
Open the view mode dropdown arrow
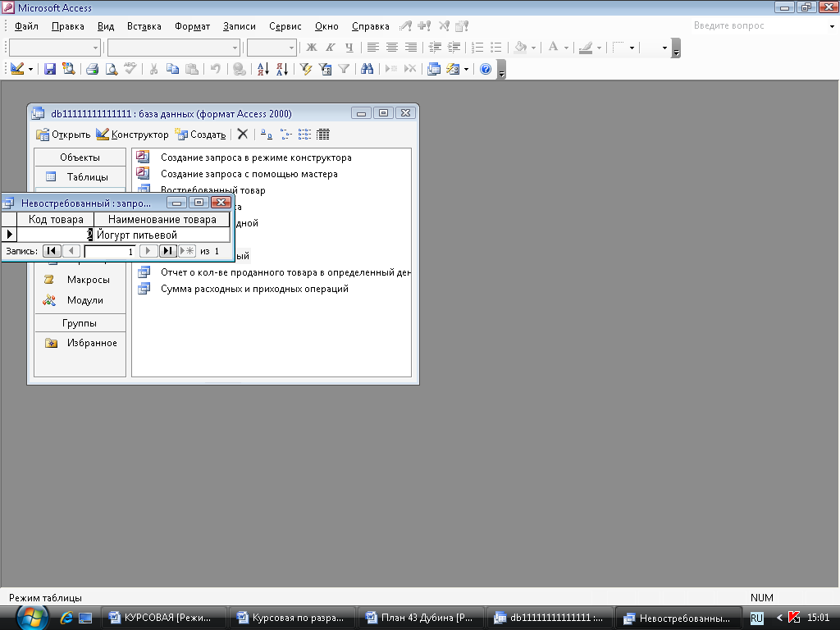30,69
